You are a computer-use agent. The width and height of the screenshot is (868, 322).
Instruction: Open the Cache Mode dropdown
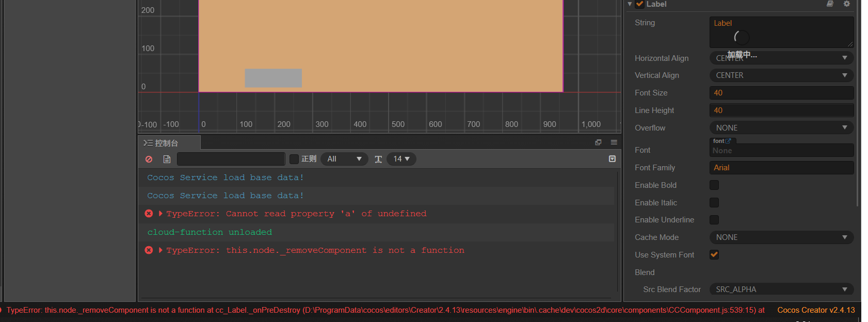click(781, 237)
